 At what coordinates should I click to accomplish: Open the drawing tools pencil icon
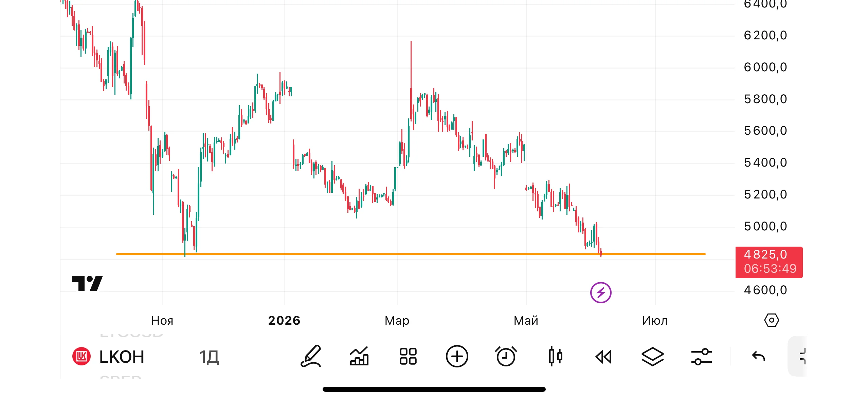[x=311, y=357]
